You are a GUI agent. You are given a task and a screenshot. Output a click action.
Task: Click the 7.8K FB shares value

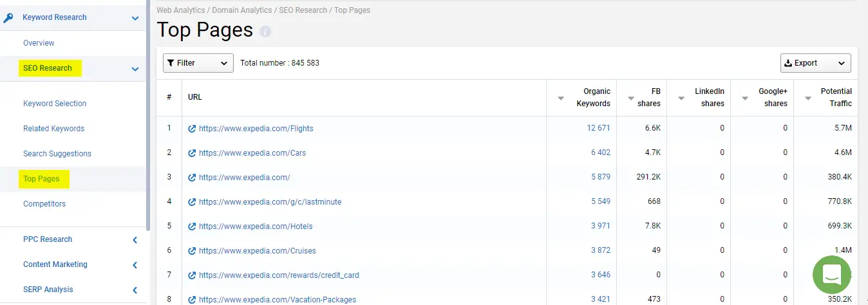click(x=652, y=226)
